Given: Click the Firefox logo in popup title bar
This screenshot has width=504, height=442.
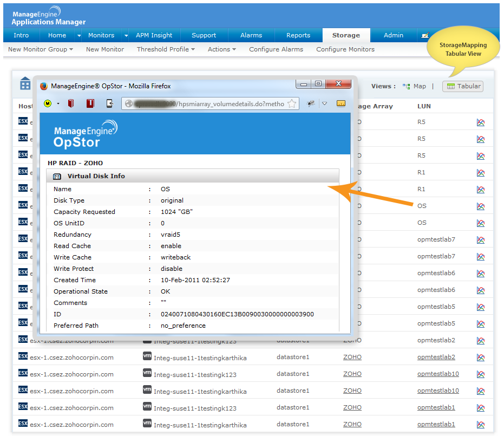Looking at the screenshot, I should point(44,86).
